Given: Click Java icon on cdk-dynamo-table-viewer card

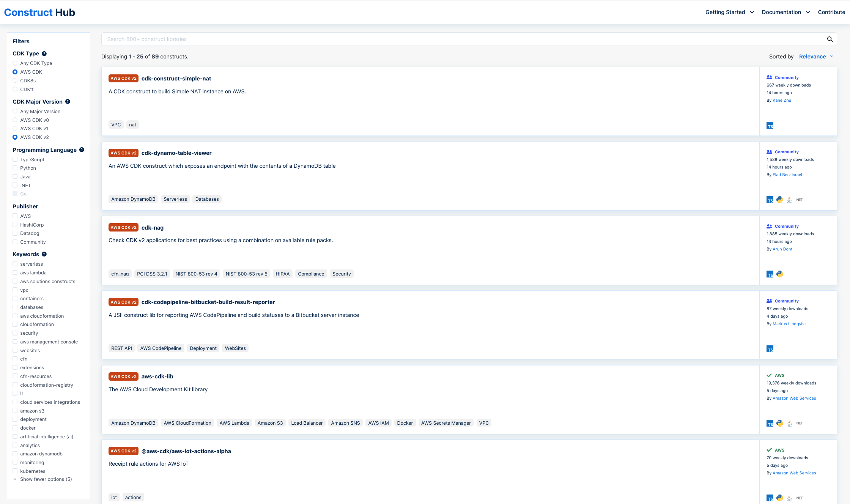Looking at the screenshot, I should (x=789, y=200).
